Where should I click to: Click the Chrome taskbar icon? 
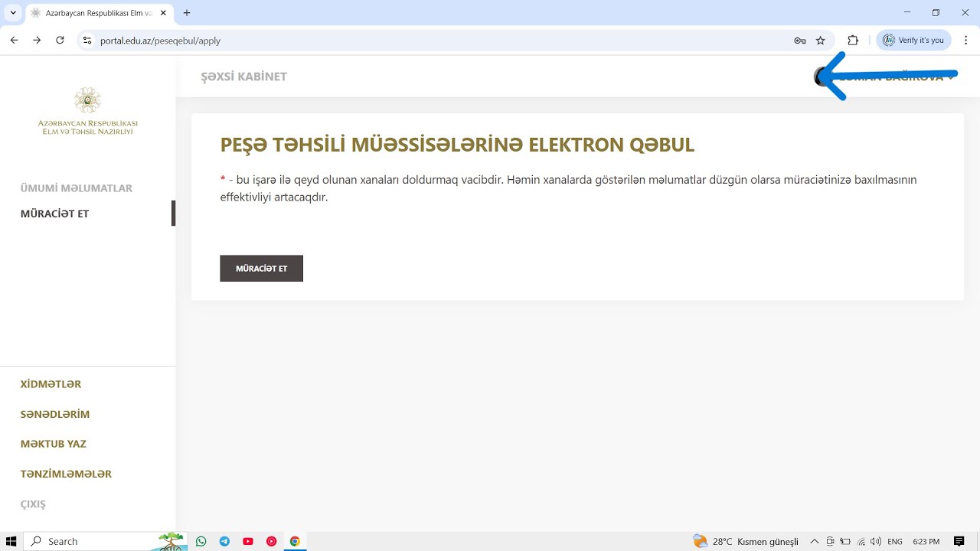click(295, 541)
